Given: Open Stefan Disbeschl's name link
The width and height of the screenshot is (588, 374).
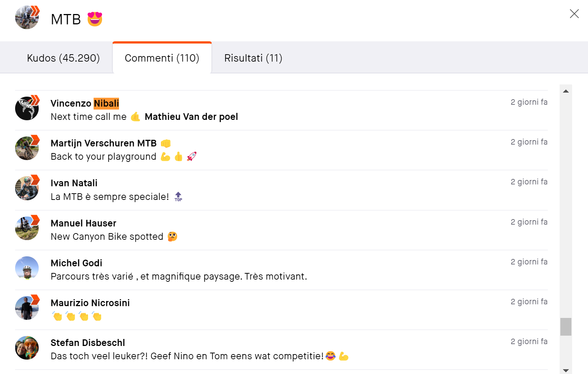Looking at the screenshot, I should [x=88, y=343].
